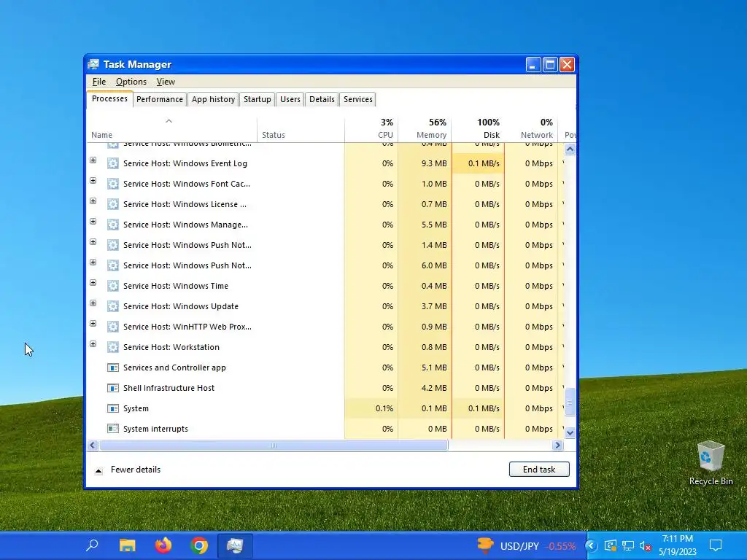Click horizontal scrollbar left arrow
Image resolution: width=747 pixels, height=560 pixels.
(x=93, y=446)
